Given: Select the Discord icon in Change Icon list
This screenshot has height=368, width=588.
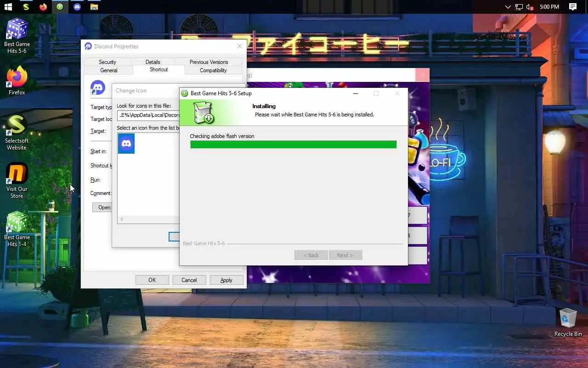Looking at the screenshot, I should pyautogui.click(x=126, y=144).
